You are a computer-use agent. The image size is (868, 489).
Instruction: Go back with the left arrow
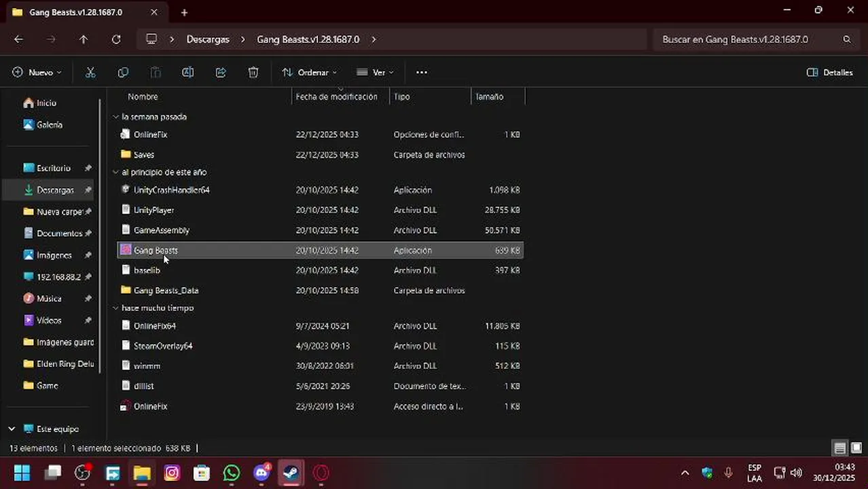point(18,39)
